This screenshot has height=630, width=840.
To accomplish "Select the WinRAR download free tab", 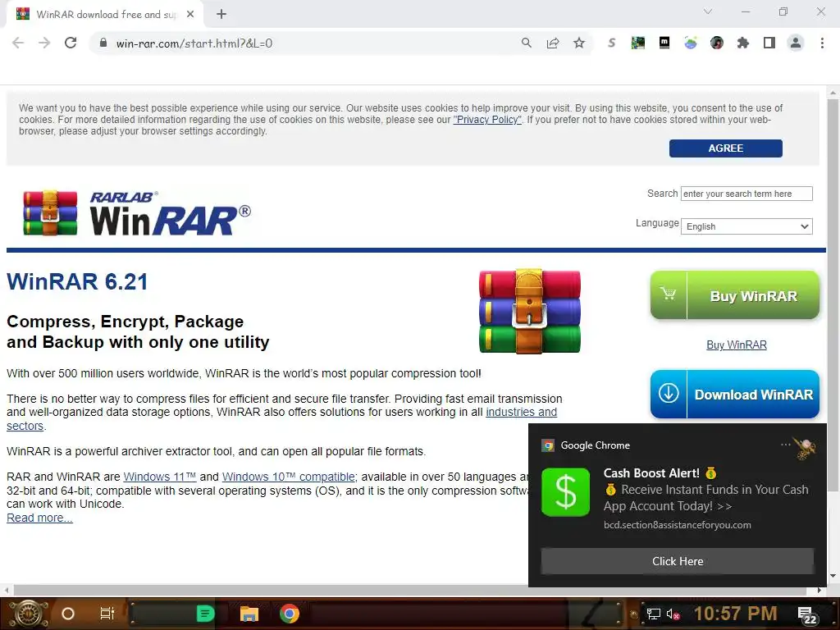I will [x=105, y=15].
